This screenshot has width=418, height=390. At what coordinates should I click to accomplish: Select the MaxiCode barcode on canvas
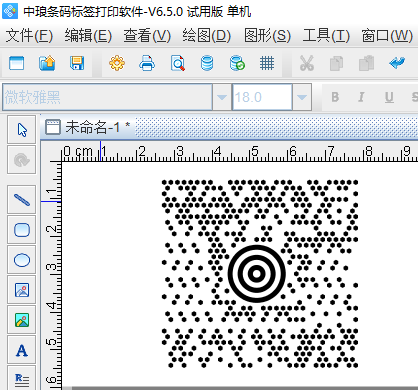[x=260, y=273]
